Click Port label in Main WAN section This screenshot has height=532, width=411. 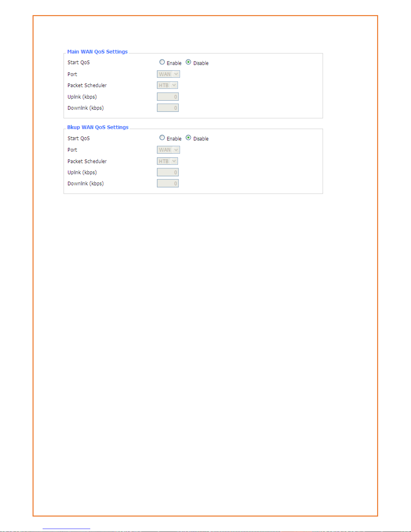pyautogui.click(x=72, y=74)
